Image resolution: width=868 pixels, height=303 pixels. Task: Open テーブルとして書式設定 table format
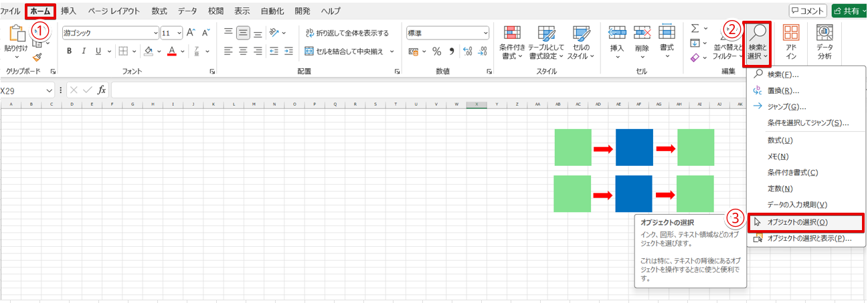point(546,43)
